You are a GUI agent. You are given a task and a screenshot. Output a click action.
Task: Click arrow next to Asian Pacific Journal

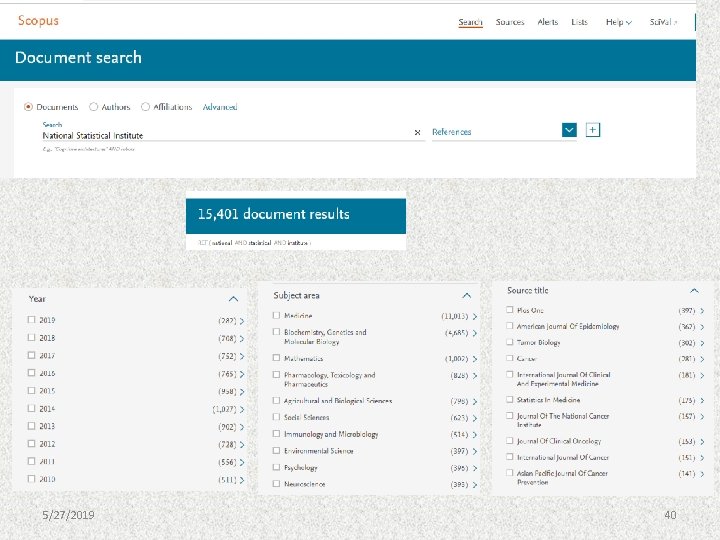[702, 474]
